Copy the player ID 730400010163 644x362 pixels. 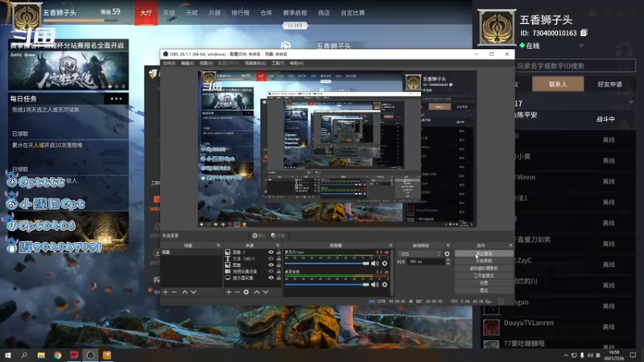tap(584, 33)
